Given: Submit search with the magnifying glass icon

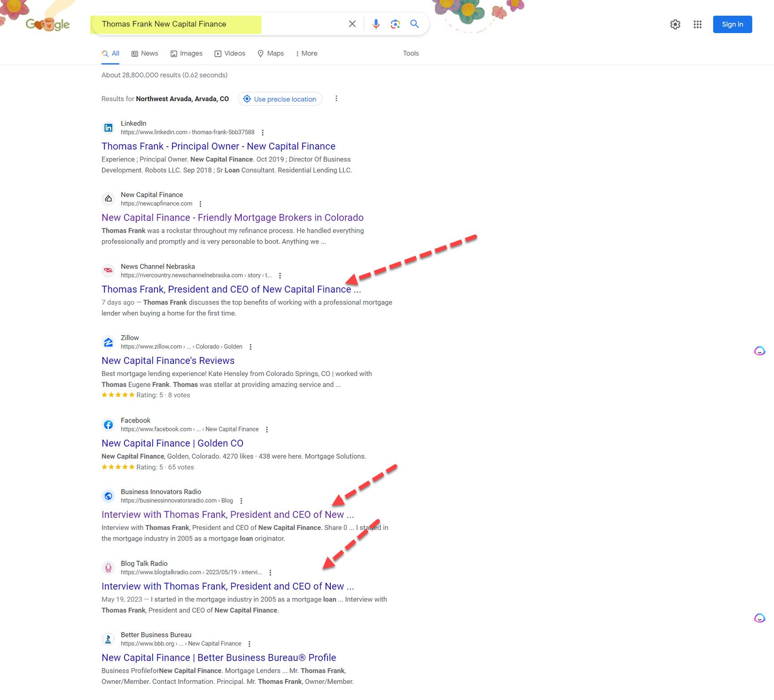Looking at the screenshot, I should (x=415, y=24).
